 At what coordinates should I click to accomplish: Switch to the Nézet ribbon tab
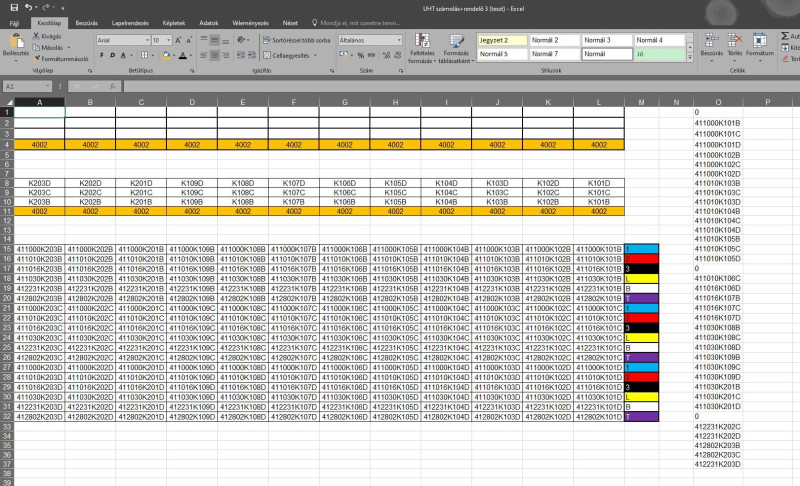point(290,23)
